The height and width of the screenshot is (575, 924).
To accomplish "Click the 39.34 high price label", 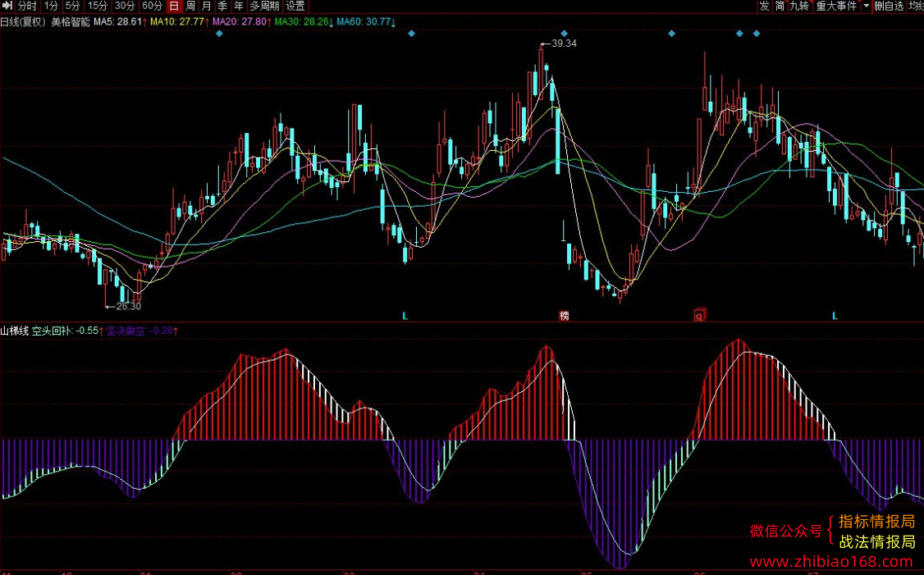I will tap(564, 43).
